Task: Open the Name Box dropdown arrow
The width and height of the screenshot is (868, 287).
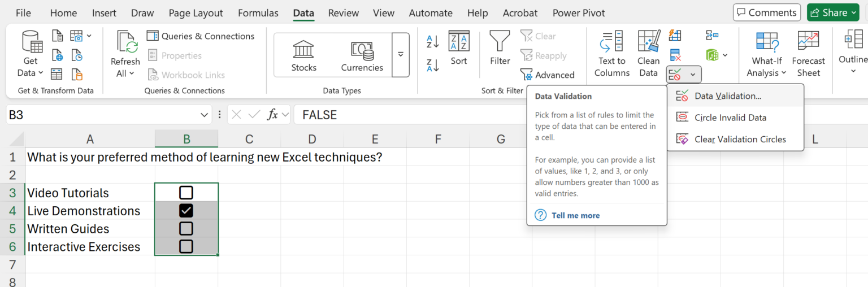Action: click(x=204, y=115)
